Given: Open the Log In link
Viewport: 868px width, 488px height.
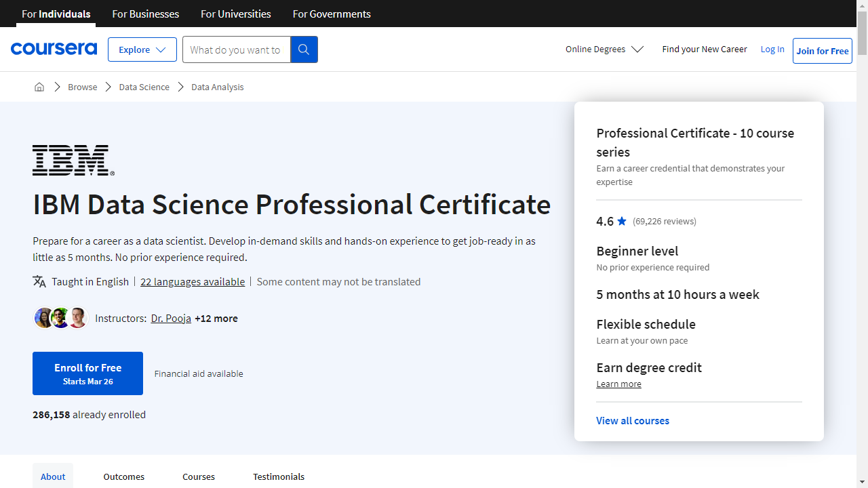Looking at the screenshot, I should tap(772, 49).
